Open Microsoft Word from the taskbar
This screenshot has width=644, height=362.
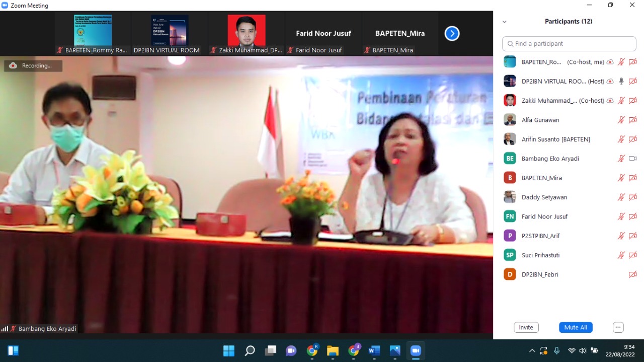pos(374,351)
